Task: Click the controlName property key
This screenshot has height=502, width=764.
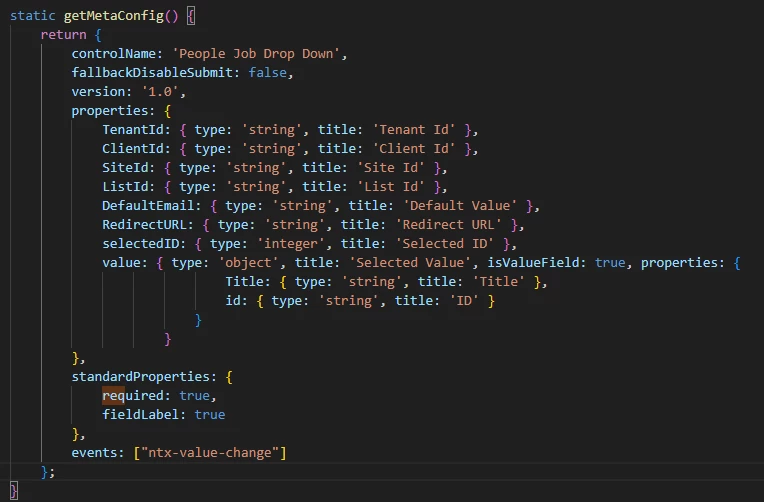Action: (114, 54)
